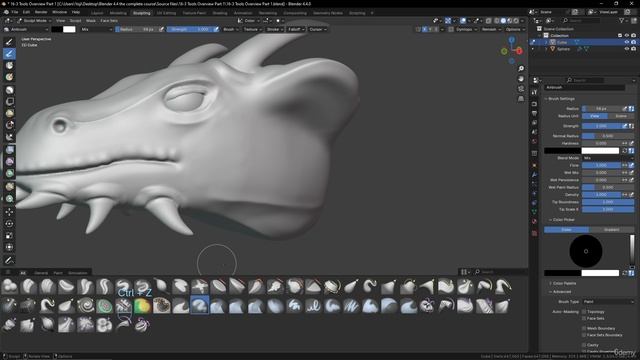The height and width of the screenshot is (360, 640).
Task: Collapse the Brush Settings panel
Action: pyautogui.click(x=561, y=99)
